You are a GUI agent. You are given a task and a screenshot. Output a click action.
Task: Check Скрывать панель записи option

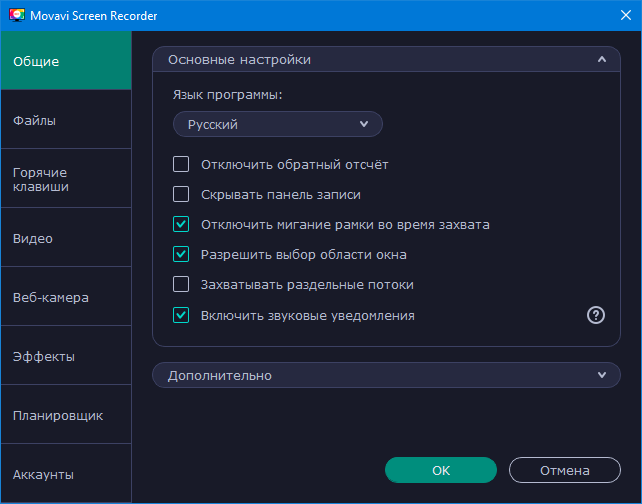point(181,194)
